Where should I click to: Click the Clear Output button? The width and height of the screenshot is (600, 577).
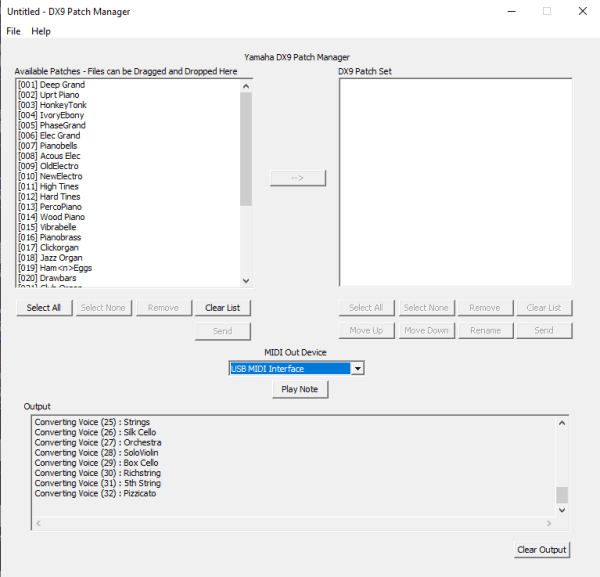[x=541, y=549]
